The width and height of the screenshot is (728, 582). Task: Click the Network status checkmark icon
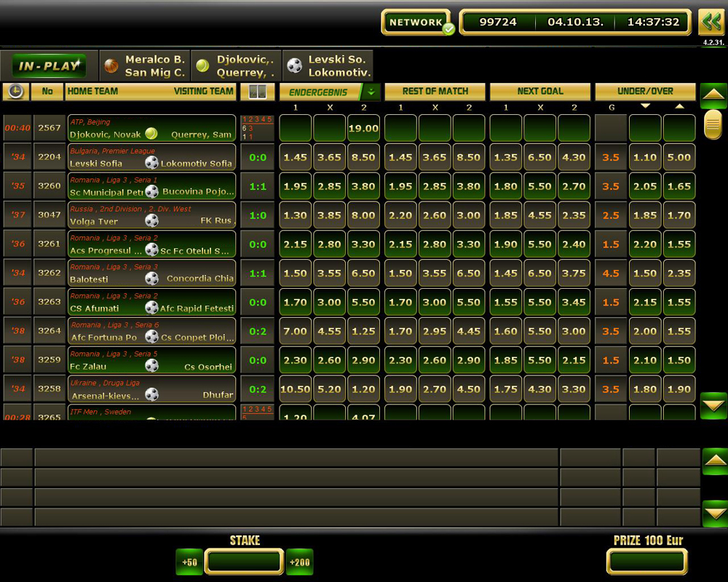pos(448,30)
